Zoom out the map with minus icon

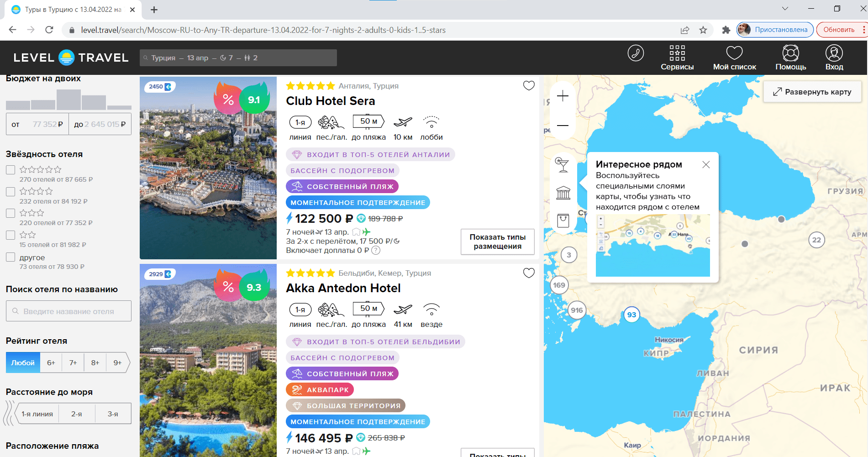[563, 125]
